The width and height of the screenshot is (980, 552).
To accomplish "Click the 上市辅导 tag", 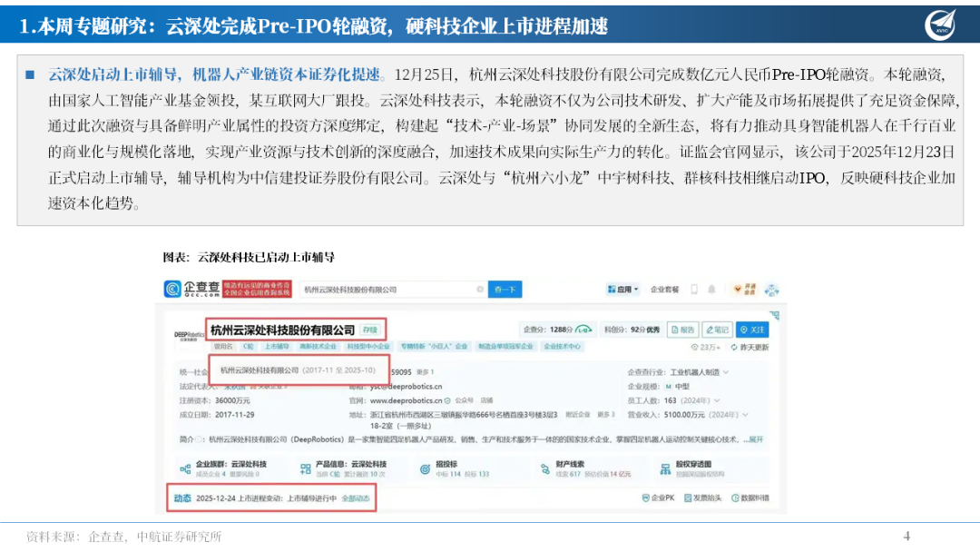I will [x=276, y=346].
